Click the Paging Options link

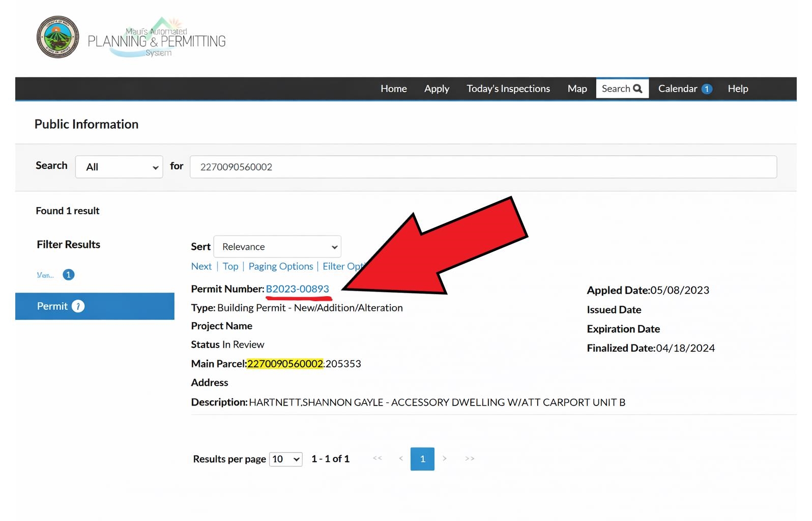(x=280, y=266)
